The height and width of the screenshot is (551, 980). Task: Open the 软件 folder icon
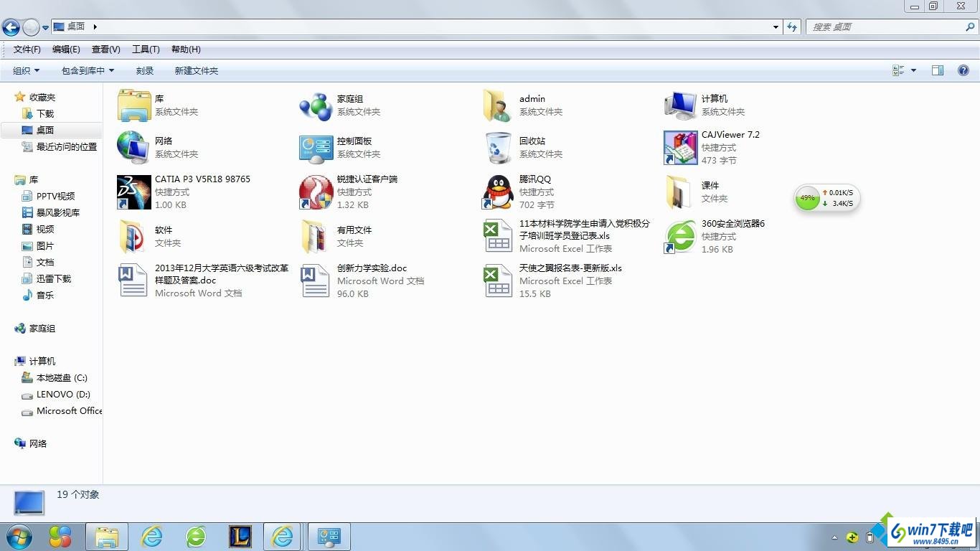click(134, 237)
